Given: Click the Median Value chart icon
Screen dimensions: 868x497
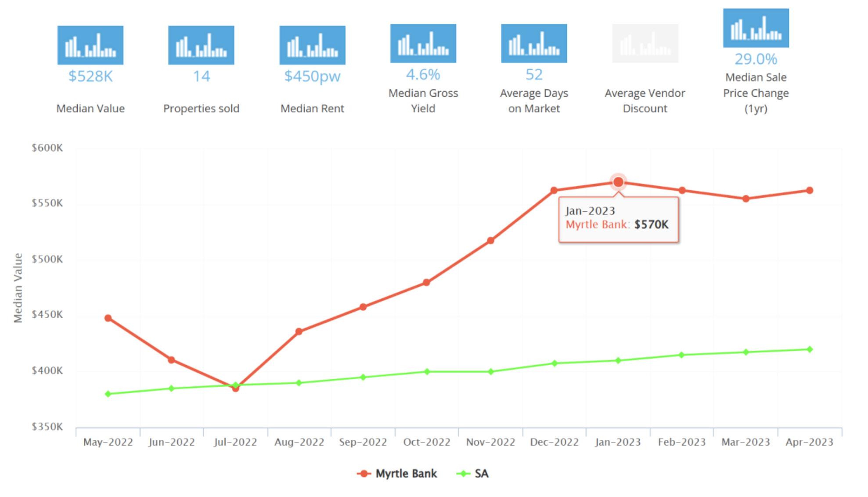Looking at the screenshot, I should click(90, 45).
